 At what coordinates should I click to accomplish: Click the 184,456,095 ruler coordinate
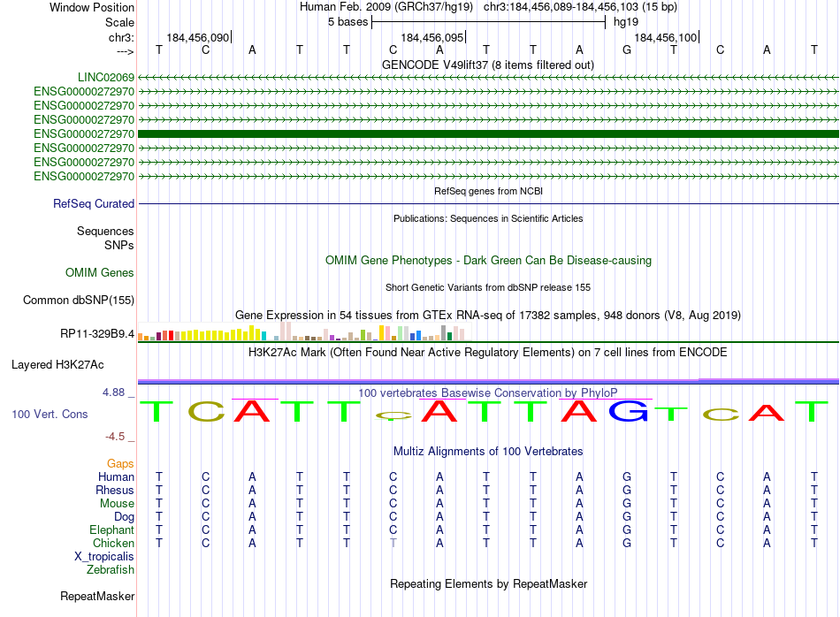pyautogui.click(x=431, y=37)
